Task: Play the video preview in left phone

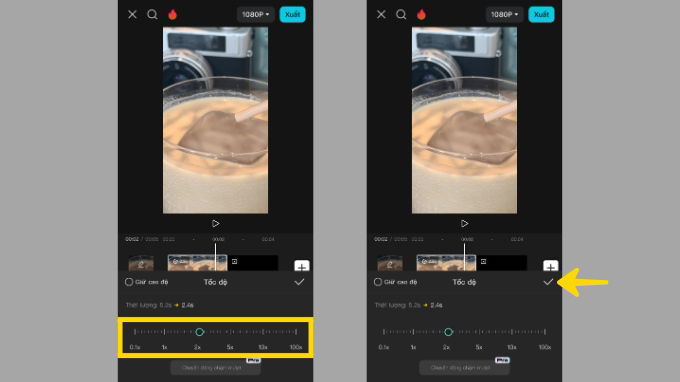Action: point(216,224)
